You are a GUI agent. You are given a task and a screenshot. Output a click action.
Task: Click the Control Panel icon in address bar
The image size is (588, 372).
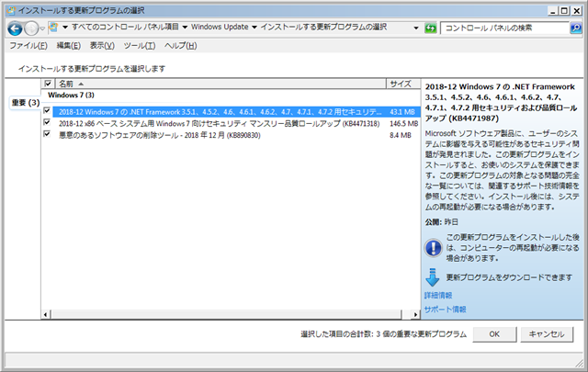(x=53, y=27)
